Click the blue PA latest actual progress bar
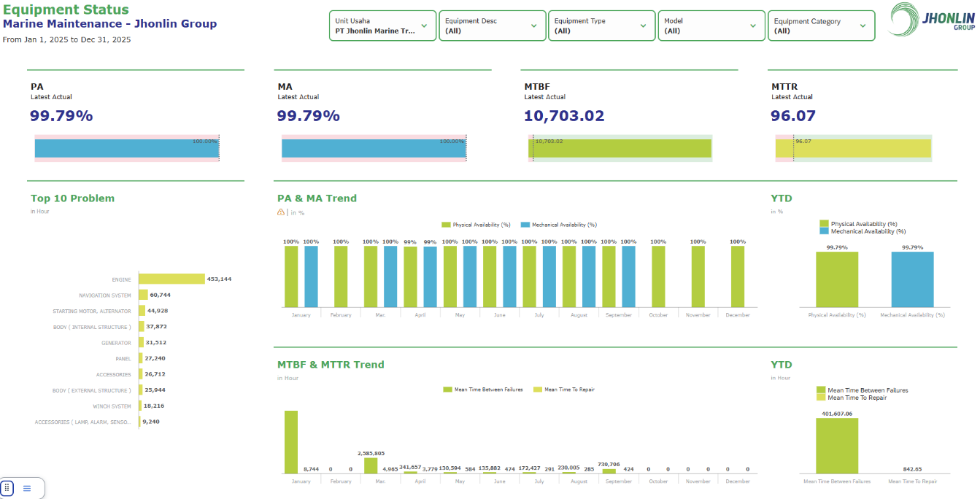 (x=127, y=148)
